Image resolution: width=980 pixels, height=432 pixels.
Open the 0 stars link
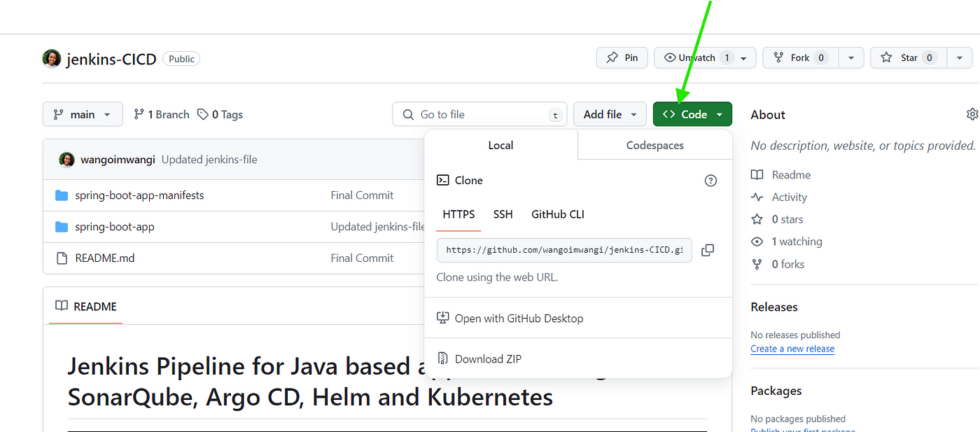(x=787, y=219)
